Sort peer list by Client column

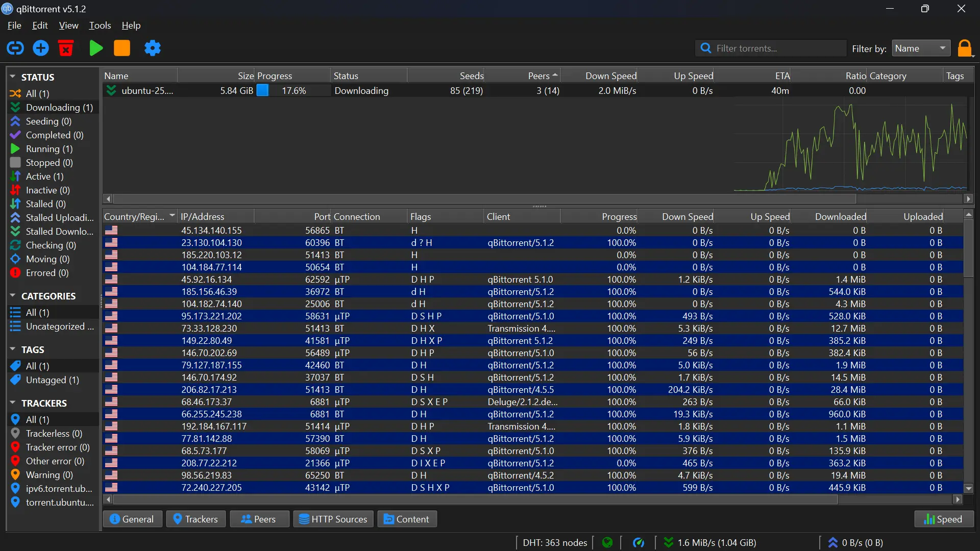tap(522, 216)
